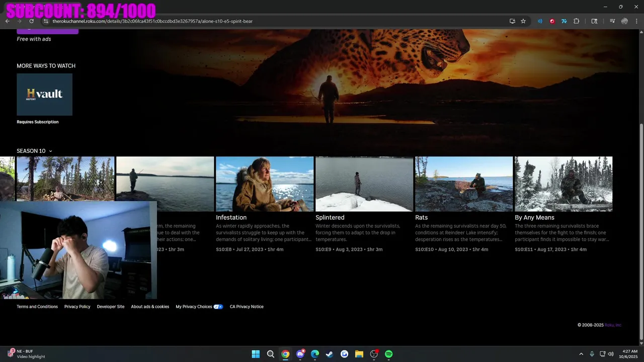The image size is (644, 362).
Task: Click the 7TV extension icon
Action: coord(564,21)
